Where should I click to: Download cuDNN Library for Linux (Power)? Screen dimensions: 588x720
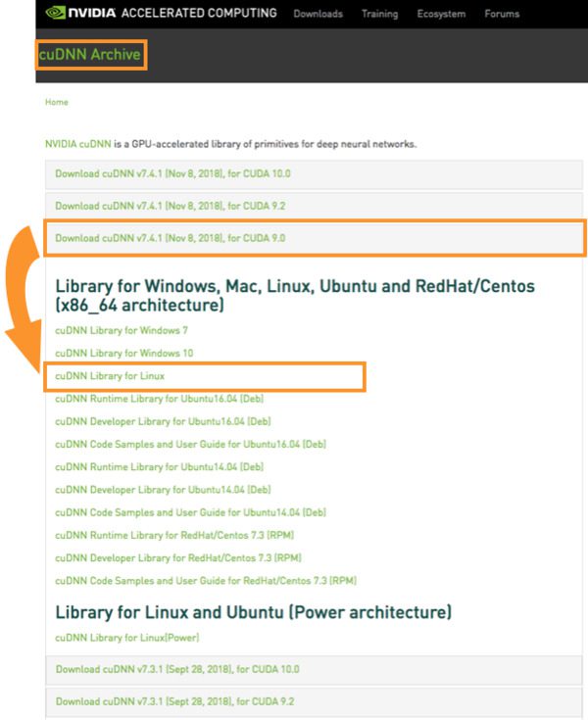tap(127, 638)
